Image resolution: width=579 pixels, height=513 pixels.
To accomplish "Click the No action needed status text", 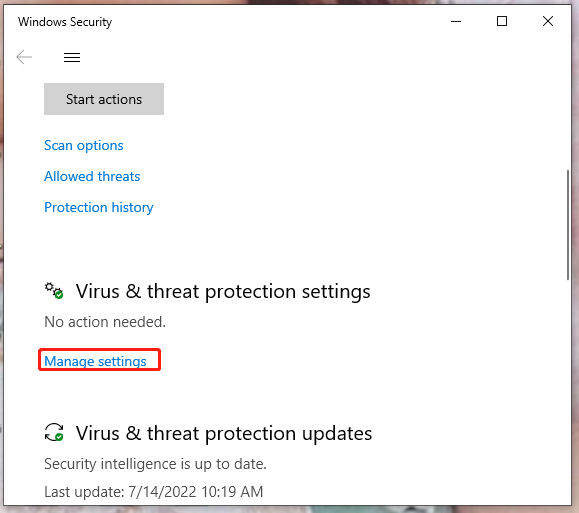I will pyautogui.click(x=105, y=322).
